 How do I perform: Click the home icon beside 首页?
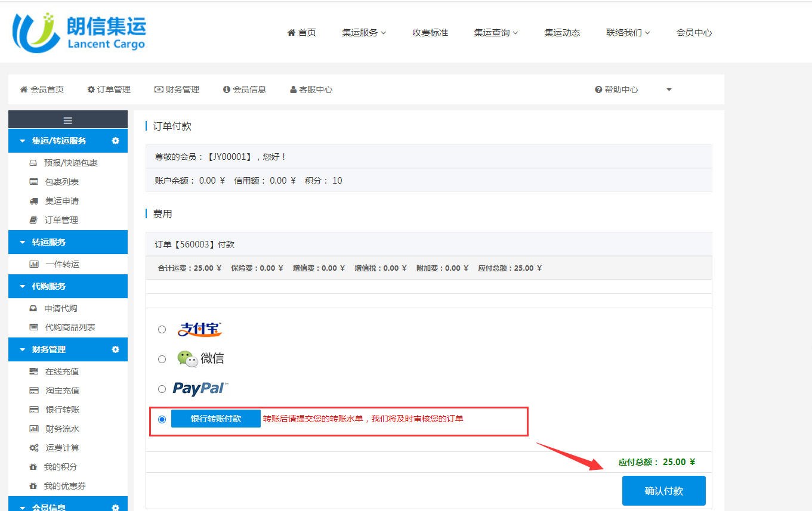(291, 33)
